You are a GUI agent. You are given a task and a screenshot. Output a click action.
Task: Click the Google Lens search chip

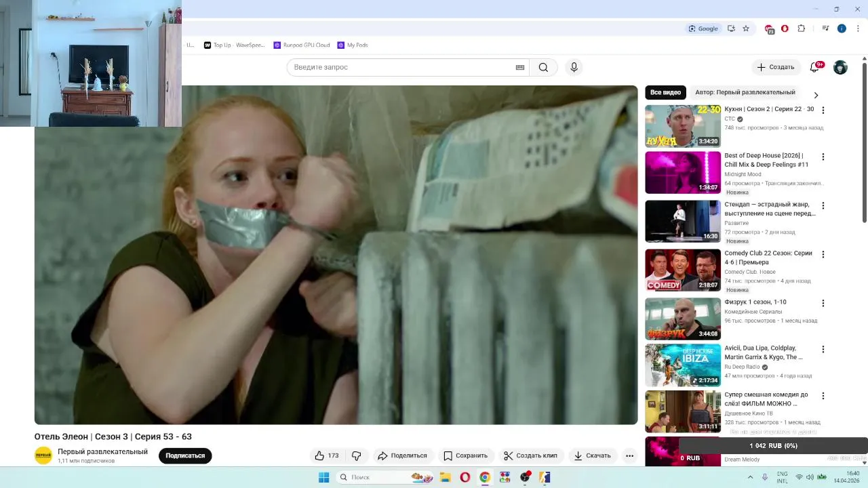703,28
